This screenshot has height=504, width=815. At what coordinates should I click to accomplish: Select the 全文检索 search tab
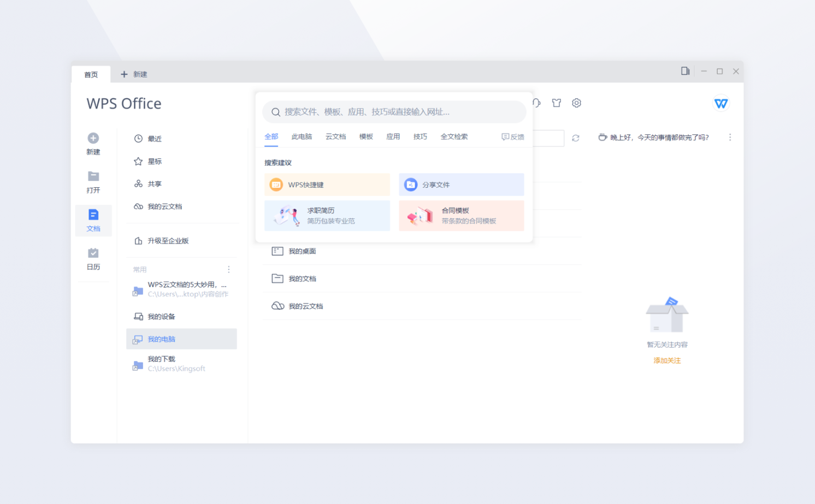click(454, 137)
